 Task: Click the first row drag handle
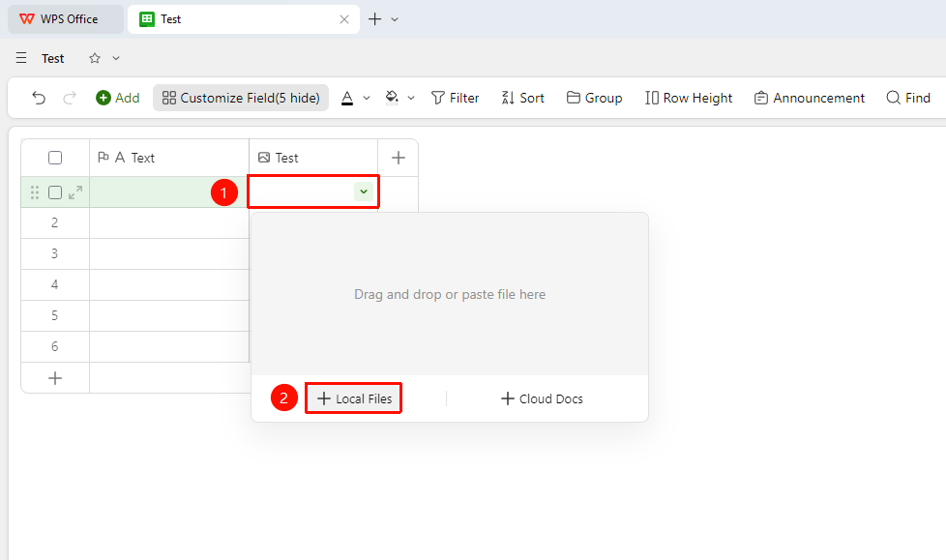tap(35, 192)
